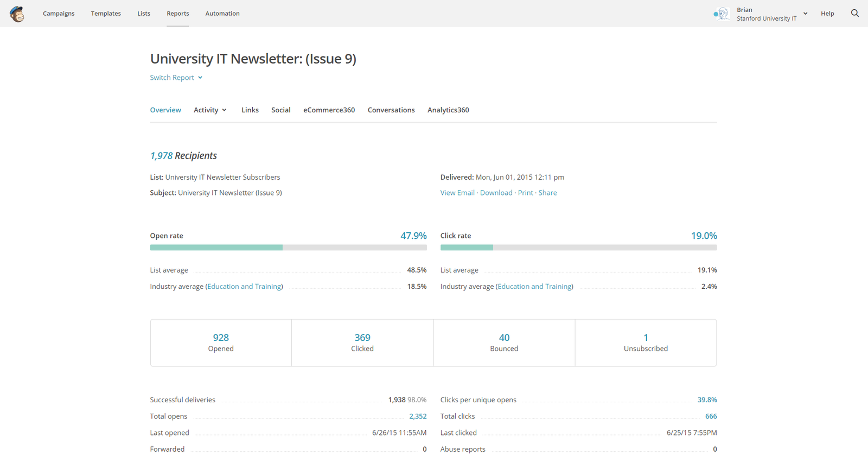Open the Campaigns menu
The height and width of the screenshot is (474, 868).
(x=59, y=14)
